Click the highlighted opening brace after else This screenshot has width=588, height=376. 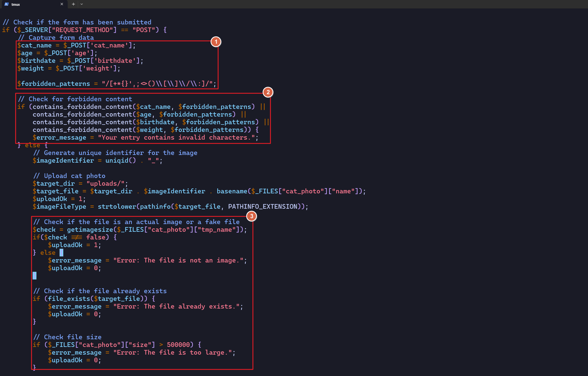pyautogui.click(x=61, y=253)
